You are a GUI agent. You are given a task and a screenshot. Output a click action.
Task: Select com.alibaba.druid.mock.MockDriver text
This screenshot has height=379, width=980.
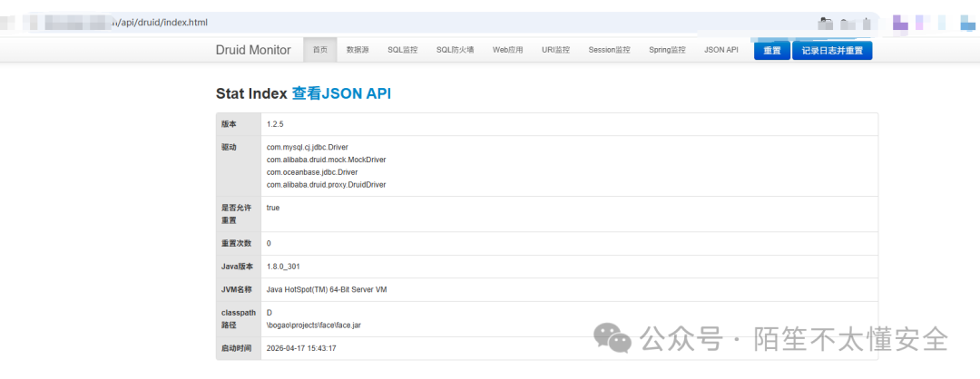tap(327, 160)
